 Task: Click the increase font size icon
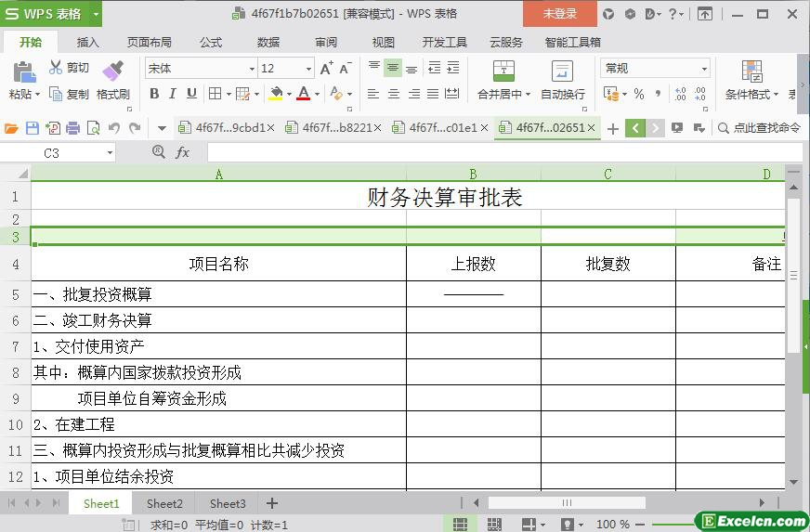(326, 69)
